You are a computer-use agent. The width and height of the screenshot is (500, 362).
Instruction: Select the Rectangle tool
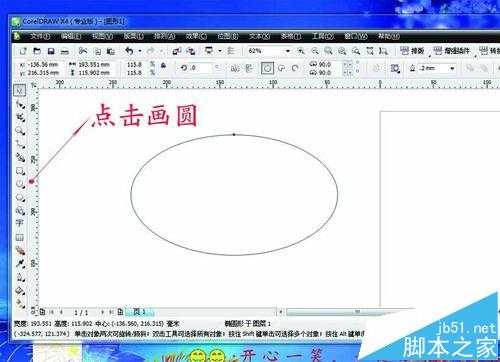point(20,171)
